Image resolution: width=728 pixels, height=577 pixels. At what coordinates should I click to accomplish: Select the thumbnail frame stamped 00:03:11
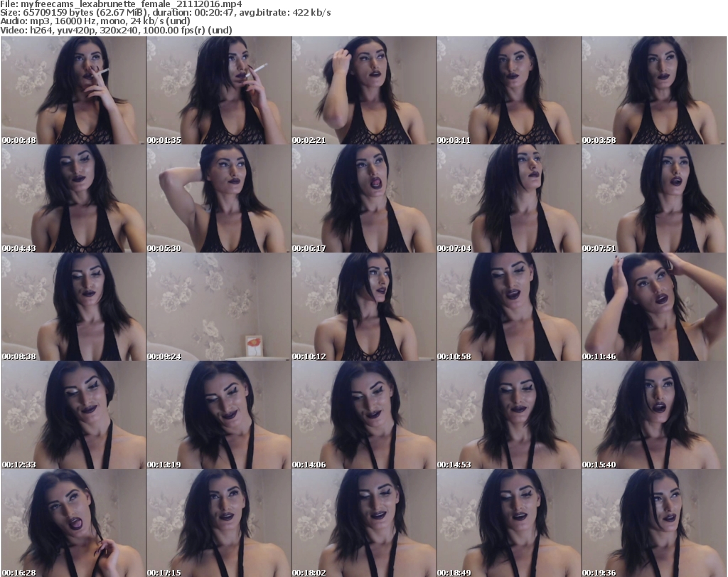[509, 90]
